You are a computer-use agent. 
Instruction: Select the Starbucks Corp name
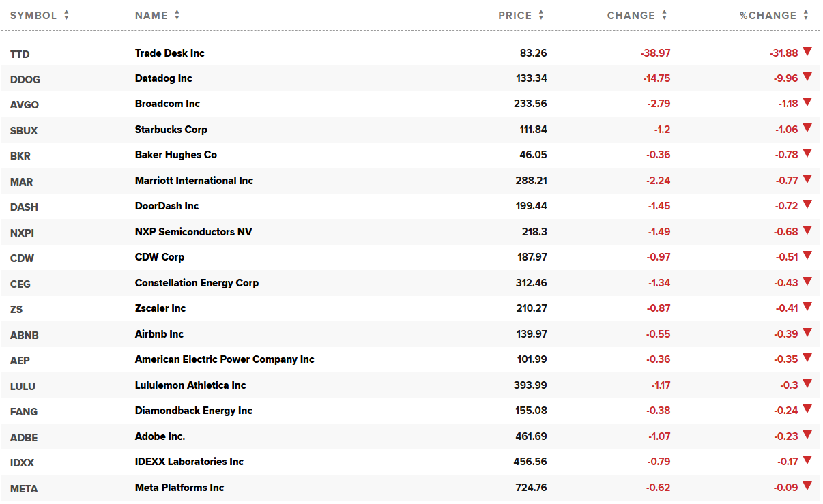pos(171,130)
